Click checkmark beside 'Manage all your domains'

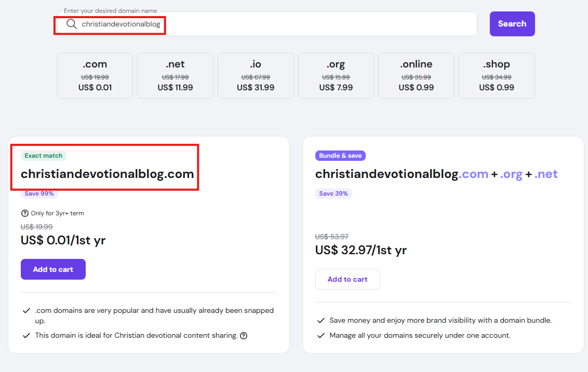tap(320, 336)
